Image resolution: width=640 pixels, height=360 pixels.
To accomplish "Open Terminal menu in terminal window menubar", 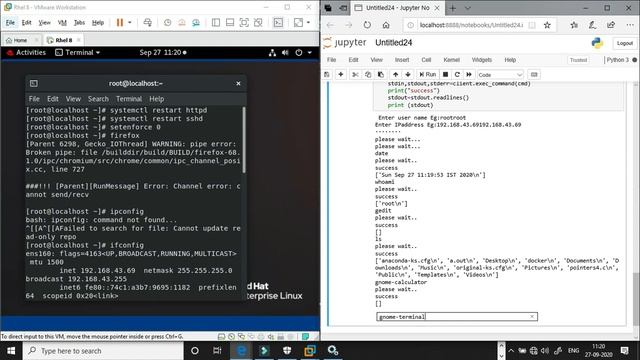I will [129, 99].
